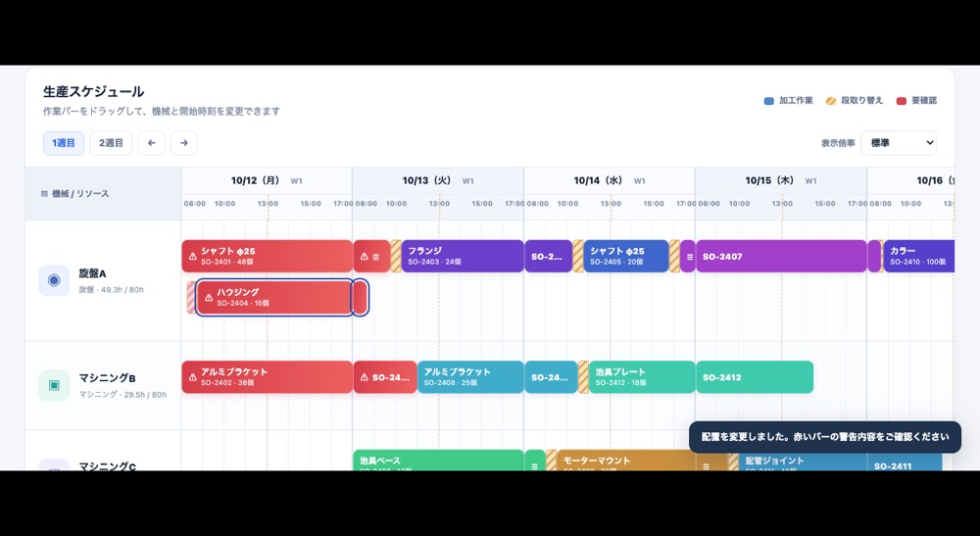Select the purple SO-2… bar after フランジ

click(x=549, y=256)
